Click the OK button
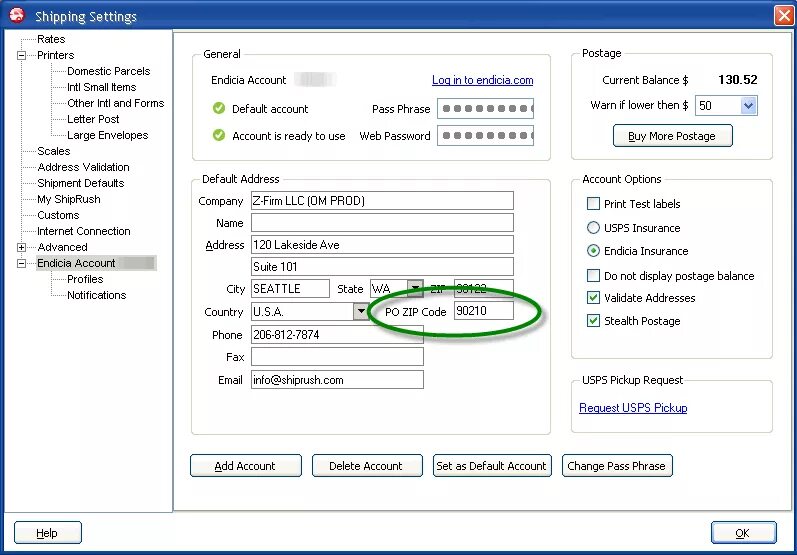 click(744, 533)
